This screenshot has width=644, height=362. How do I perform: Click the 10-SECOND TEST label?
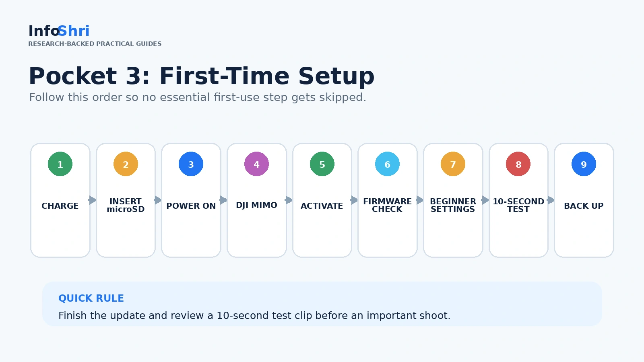pyautogui.click(x=518, y=205)
